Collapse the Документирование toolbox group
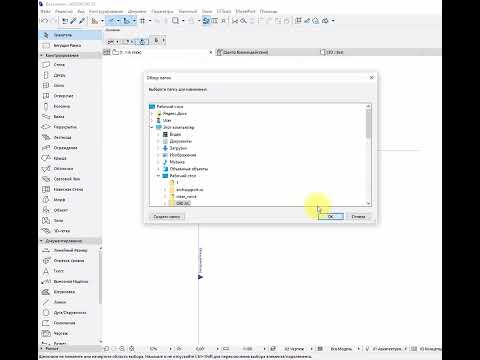 coord(42,241)
